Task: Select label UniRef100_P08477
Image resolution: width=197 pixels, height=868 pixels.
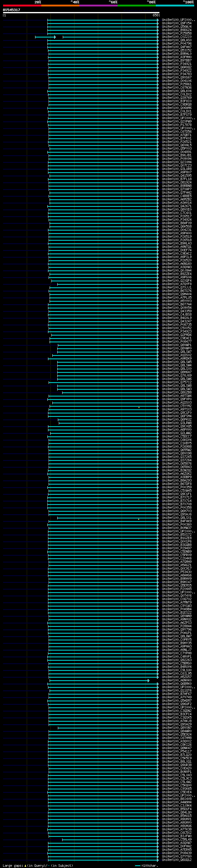Action: pos(176,342)
